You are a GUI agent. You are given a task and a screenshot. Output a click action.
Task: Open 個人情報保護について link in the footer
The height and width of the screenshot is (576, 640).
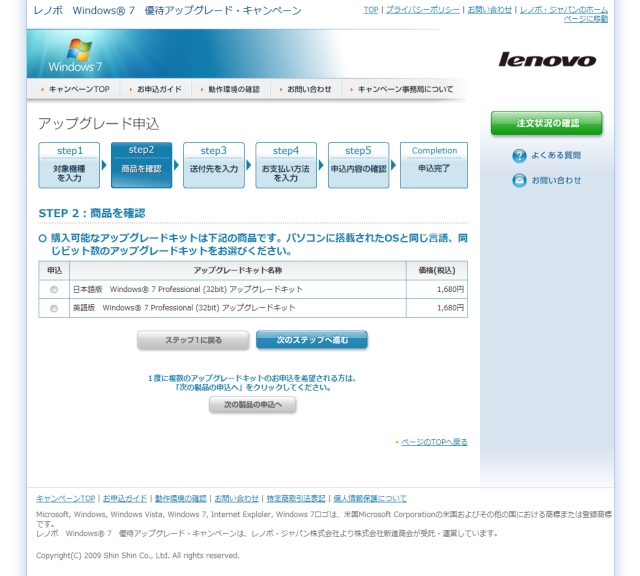[370, 498]
